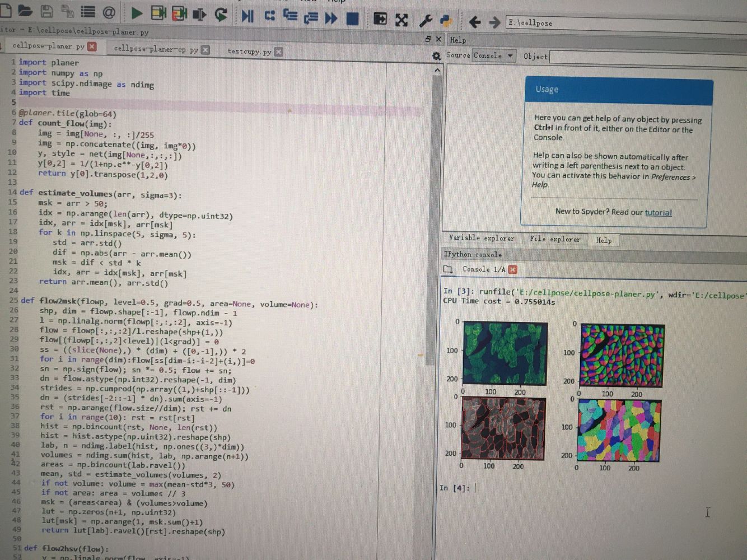
Task: Navigate back with the left arrow
Action: [474, 23]
